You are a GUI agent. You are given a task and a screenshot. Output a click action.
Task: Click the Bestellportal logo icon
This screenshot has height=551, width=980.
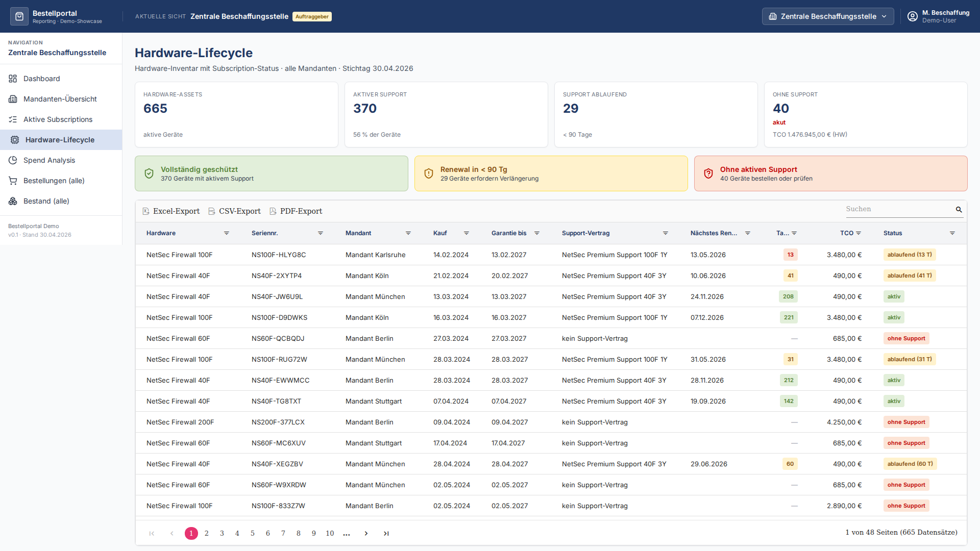pos(19,16)
